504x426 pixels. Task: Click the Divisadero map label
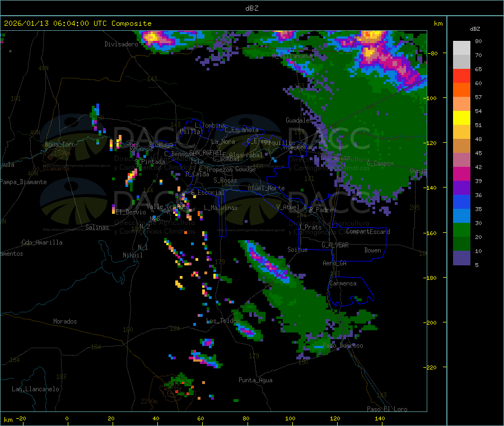pyautogui.click(x=121, y=44)
